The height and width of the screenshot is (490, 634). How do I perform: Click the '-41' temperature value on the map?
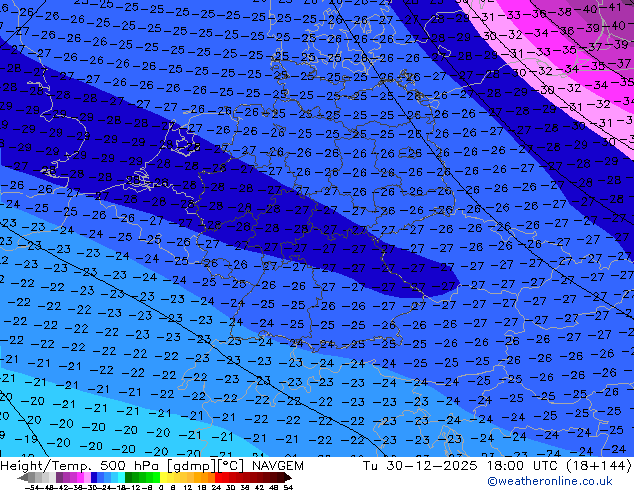click(612, 7)
